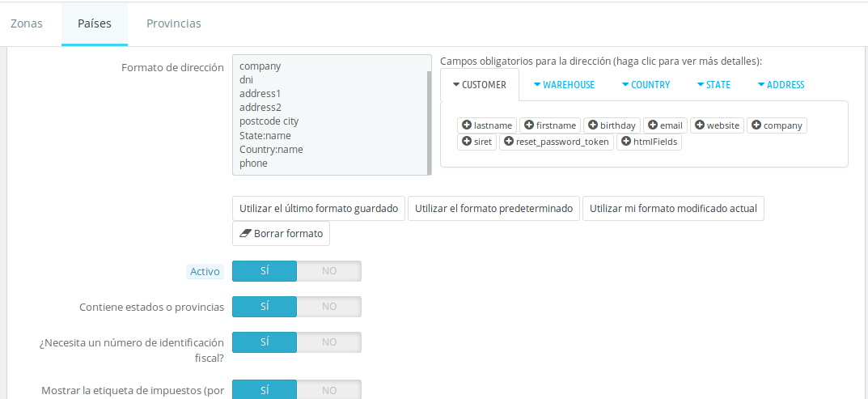868x399 pixels.
Task: Add the birthday field to the format
Action: (612, 125)
